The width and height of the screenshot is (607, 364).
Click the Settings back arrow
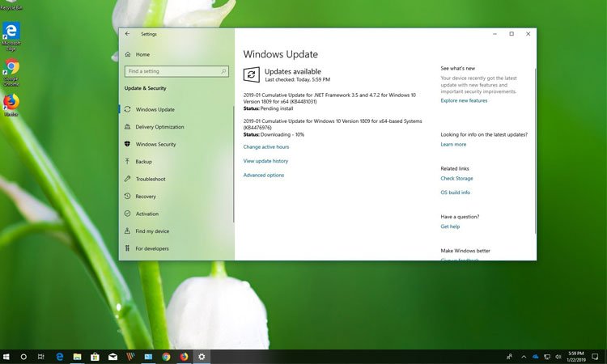tap(127, 34)
